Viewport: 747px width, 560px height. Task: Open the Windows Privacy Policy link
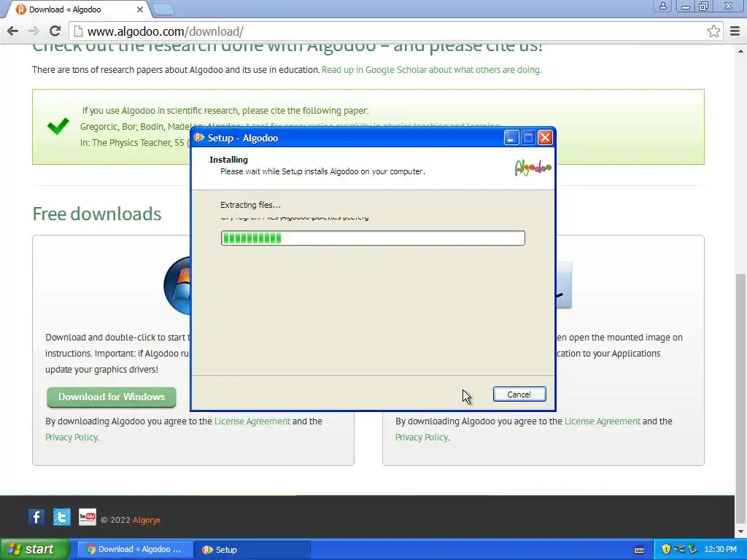[x=71, y=437]
